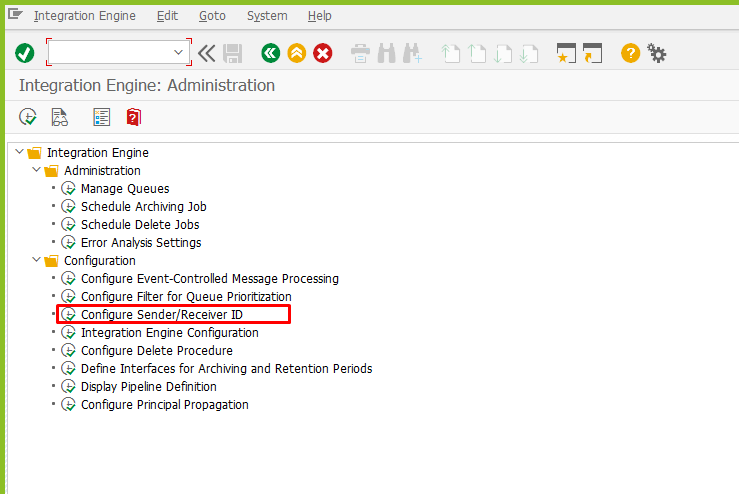Open Configure Sender/Receiver ID
The width and height of the screenshot is (739, 494).
[x=162, y=314]
